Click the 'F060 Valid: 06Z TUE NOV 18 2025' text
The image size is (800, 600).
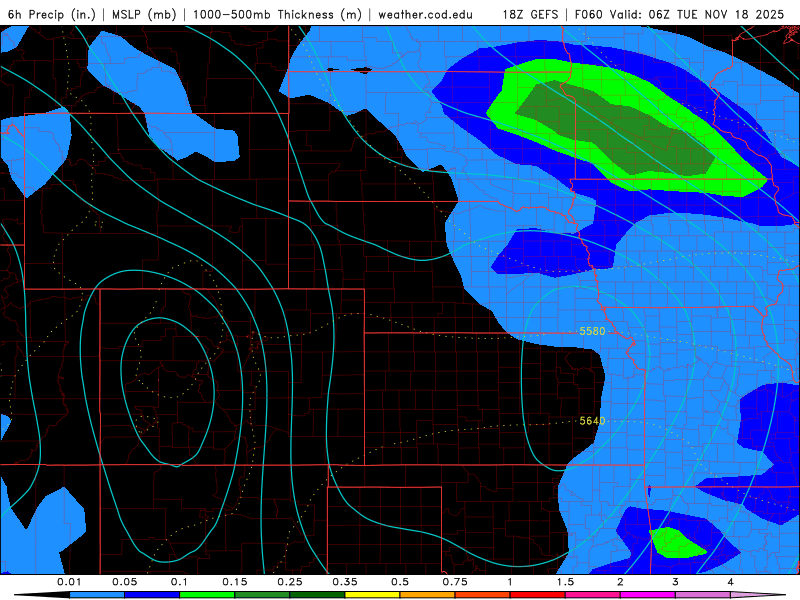tap(679, 14)
